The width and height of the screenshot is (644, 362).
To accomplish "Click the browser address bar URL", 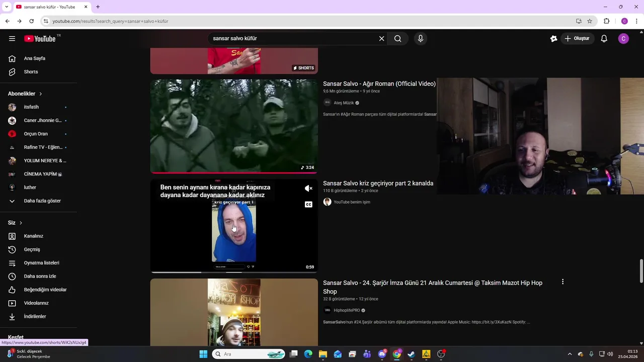I will 110,21.
